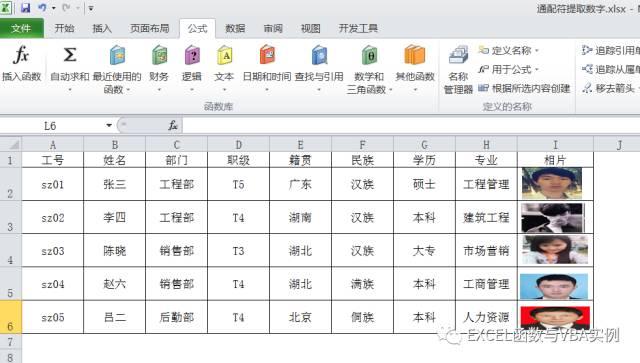This screenshot has height=363, width=640.
Task: Click the cell containing 满族
Action: pos(362,284)
